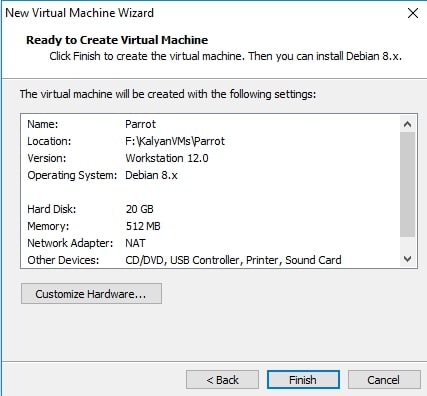Click the Finish button

[303, 380]
